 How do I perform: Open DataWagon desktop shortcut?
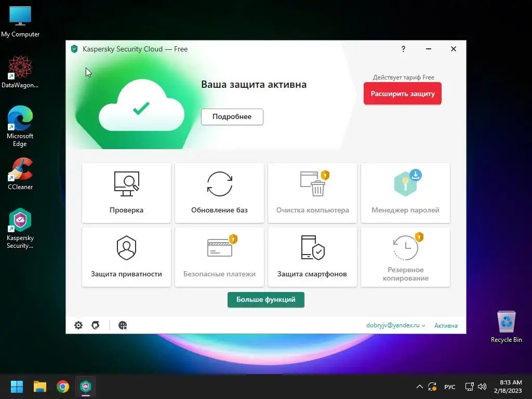tap(20, 72)
